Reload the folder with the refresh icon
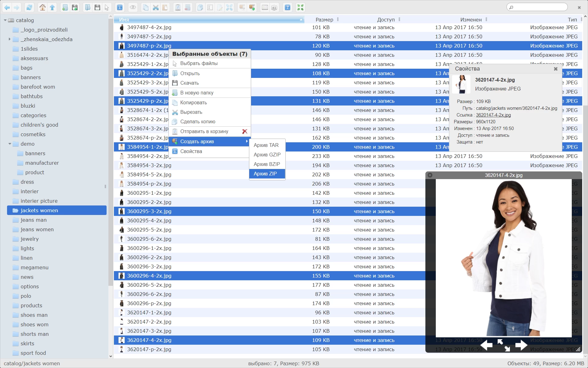This screenshot has width=588, height=368. pos(29,7)
